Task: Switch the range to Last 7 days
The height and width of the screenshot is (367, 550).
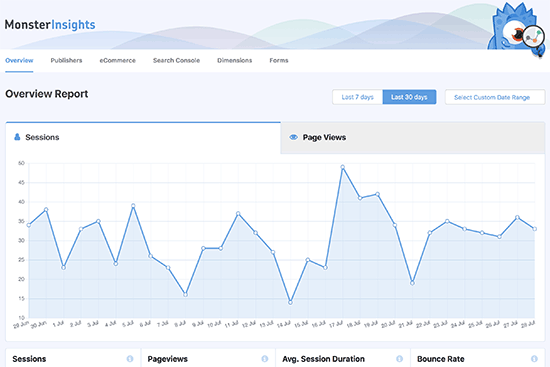Action: [357, 97]
